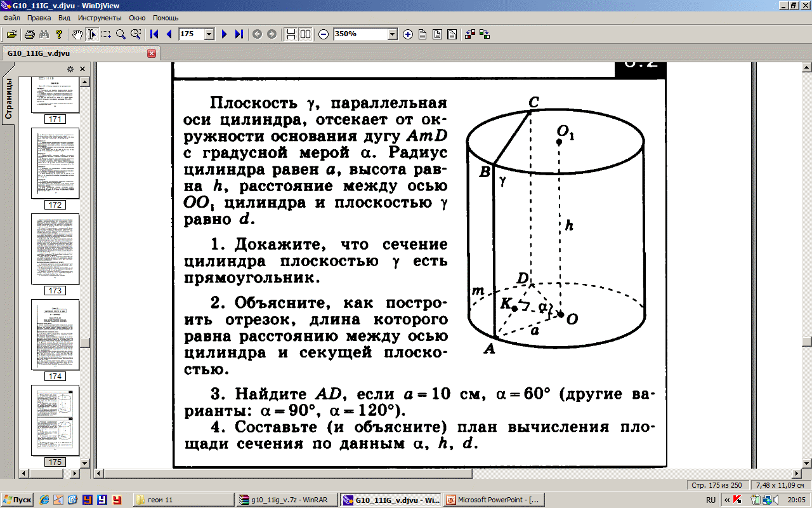Click the zoom in plus icon
Screen dimensions: 812x508
408,34
